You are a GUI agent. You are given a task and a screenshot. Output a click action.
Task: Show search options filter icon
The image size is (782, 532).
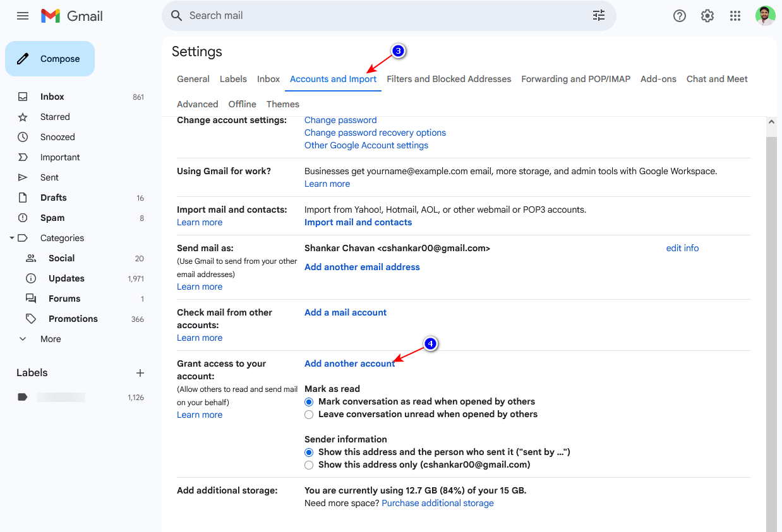pyautogui.click(x=599, y=16)
